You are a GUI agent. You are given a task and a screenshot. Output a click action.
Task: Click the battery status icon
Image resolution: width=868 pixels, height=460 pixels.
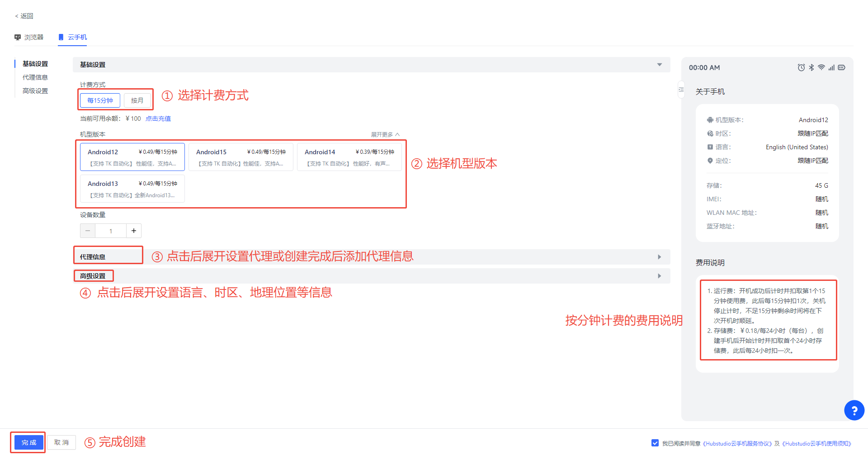tap(841, 67)
